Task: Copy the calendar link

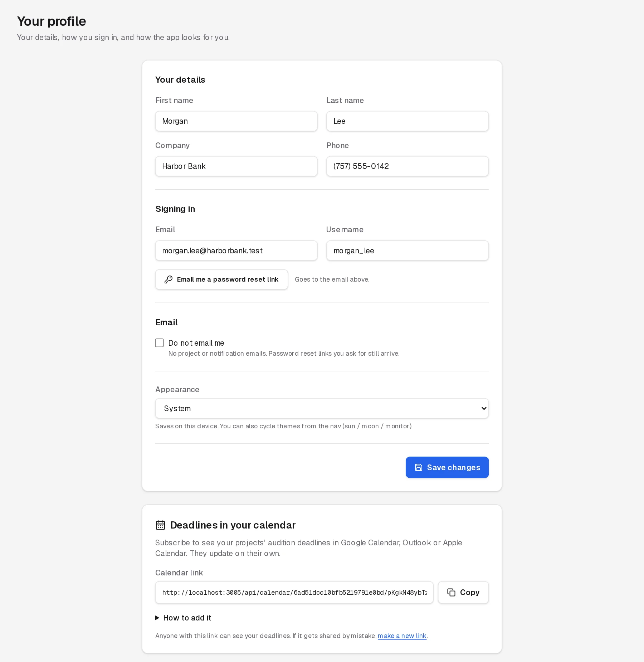Action: pyautogui.click(x=463, y=593)
